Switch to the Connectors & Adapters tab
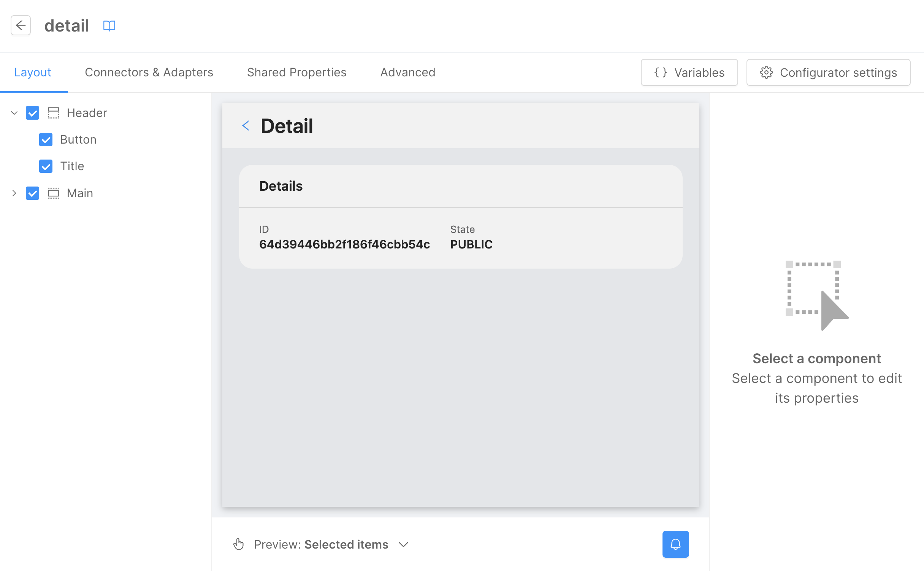This screenshot has height=571, width=924. pyautogui.click(x=149, y=72)
